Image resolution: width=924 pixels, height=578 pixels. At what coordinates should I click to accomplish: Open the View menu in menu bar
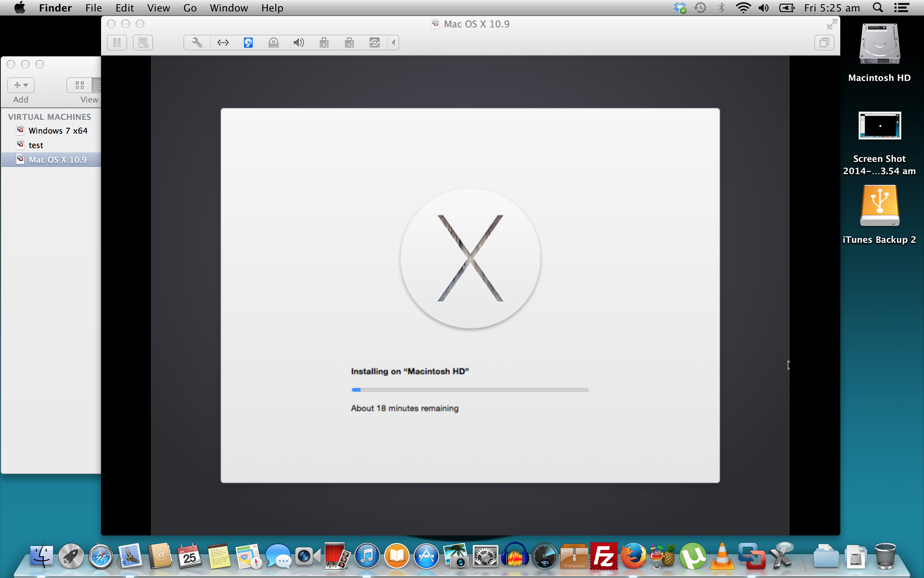[x=158, y=8]
